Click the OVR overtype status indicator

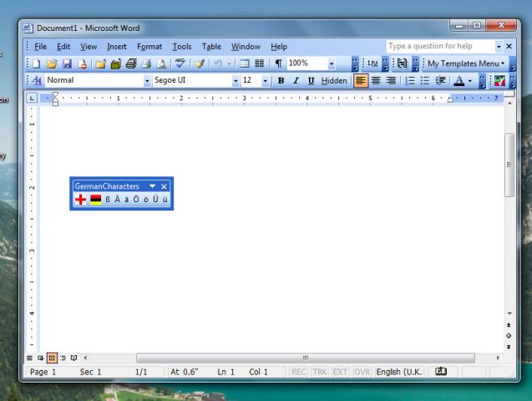(362, 372)
